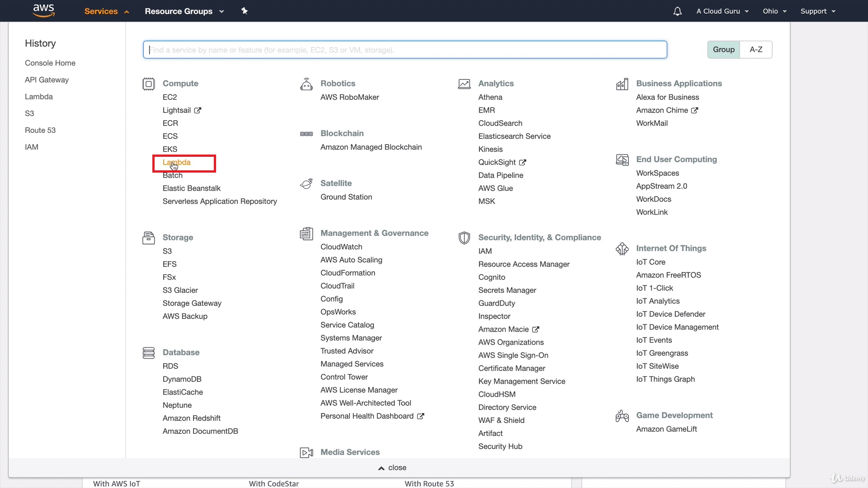Screen dimensions: 868x488
Task: Click the pin shortcuts icon
Action: [x=245, y=11]
